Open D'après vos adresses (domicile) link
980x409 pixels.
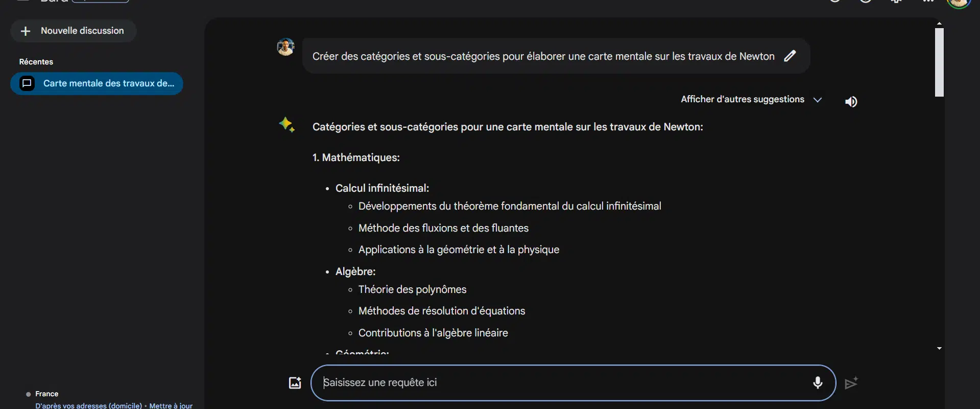click(x=88, y=405)
